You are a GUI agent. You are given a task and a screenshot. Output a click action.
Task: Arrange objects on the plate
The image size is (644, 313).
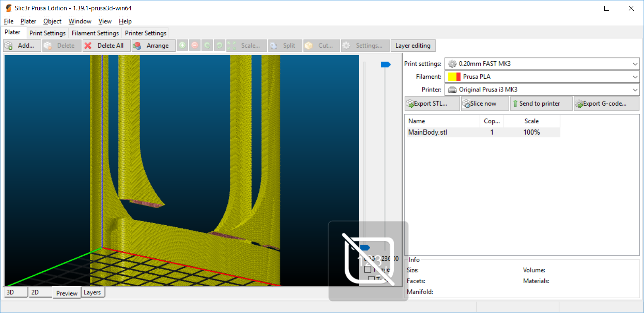tap(153, 46)
